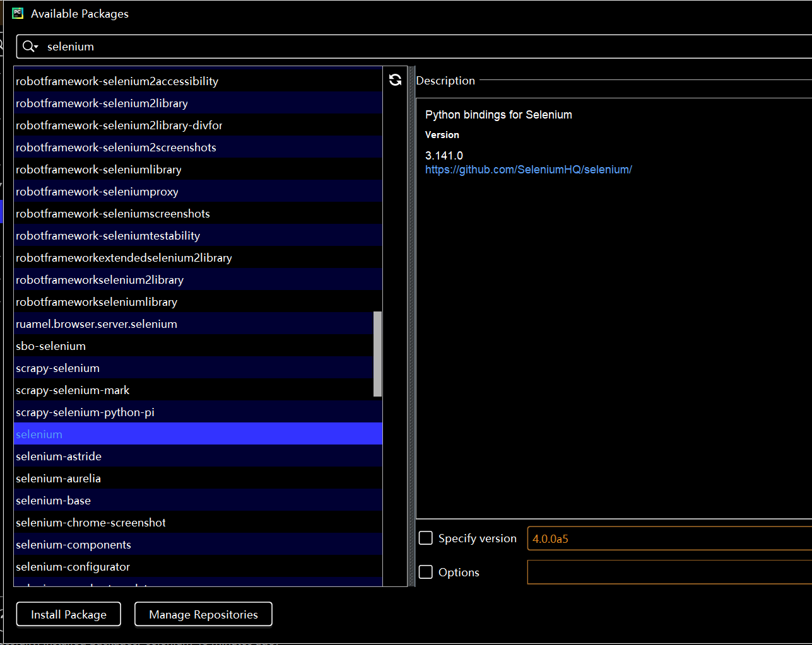
Task: Select selenium-astride package
Action: point(198,456)
